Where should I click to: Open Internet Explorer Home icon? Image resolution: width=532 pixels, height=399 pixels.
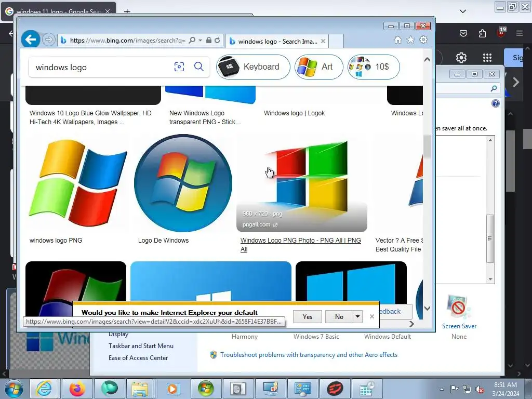[398, 40]
